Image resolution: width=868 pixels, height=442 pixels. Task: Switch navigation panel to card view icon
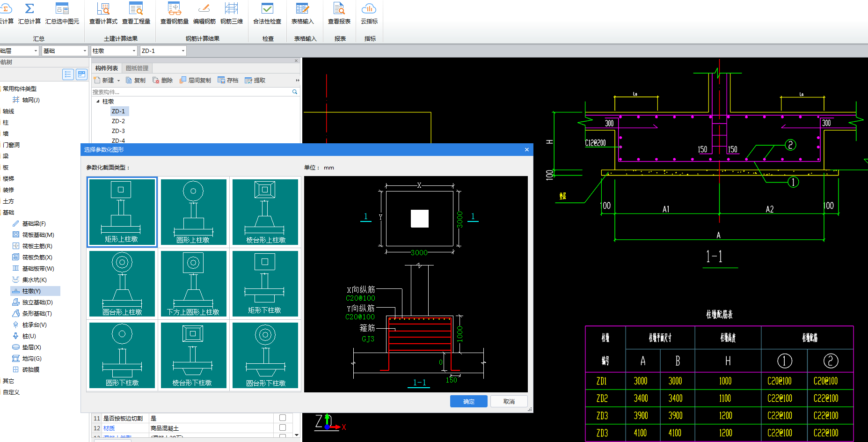point(82,74)
